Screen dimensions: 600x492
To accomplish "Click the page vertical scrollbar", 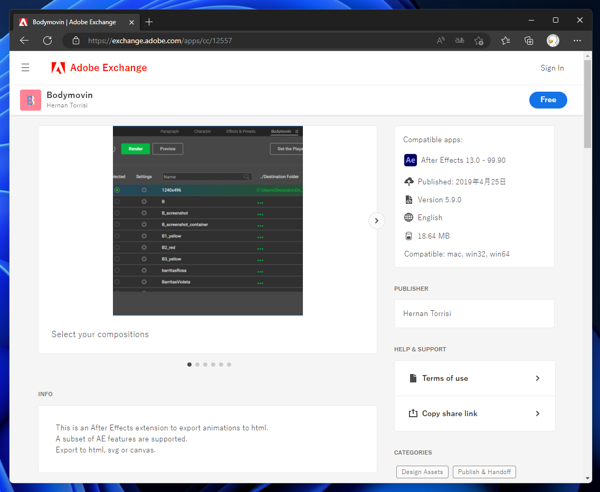I will [x=587, y=104].
